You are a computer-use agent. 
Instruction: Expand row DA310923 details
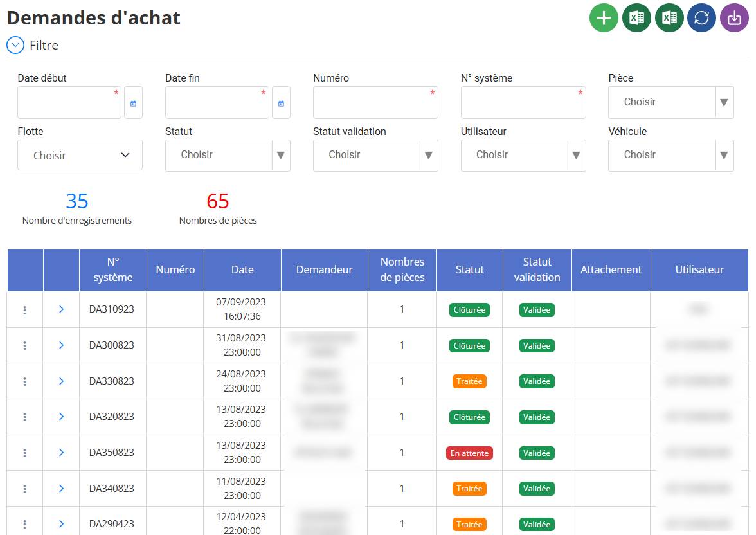click(x=61, y=309)
